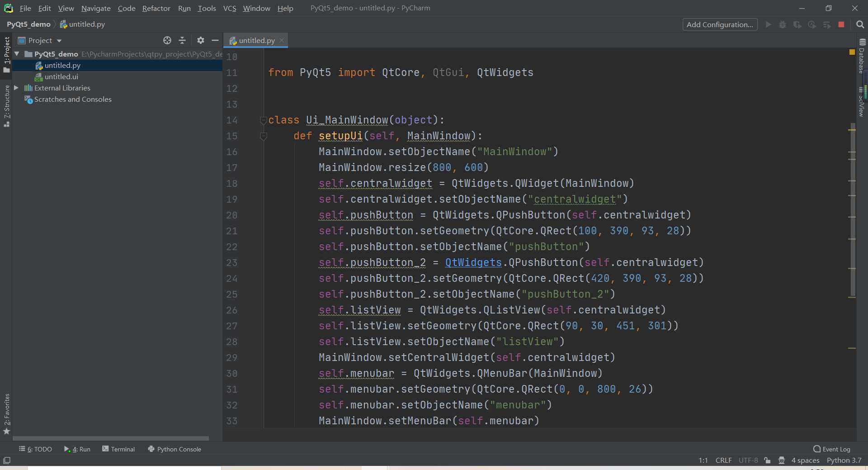
Task: Click the inspections inspector icon in the status bar
Action: pos(782,461)
